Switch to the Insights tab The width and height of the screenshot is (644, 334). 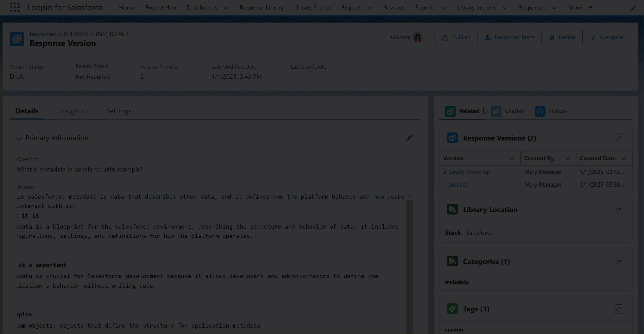pyautogui.click(x=72, y=111)
